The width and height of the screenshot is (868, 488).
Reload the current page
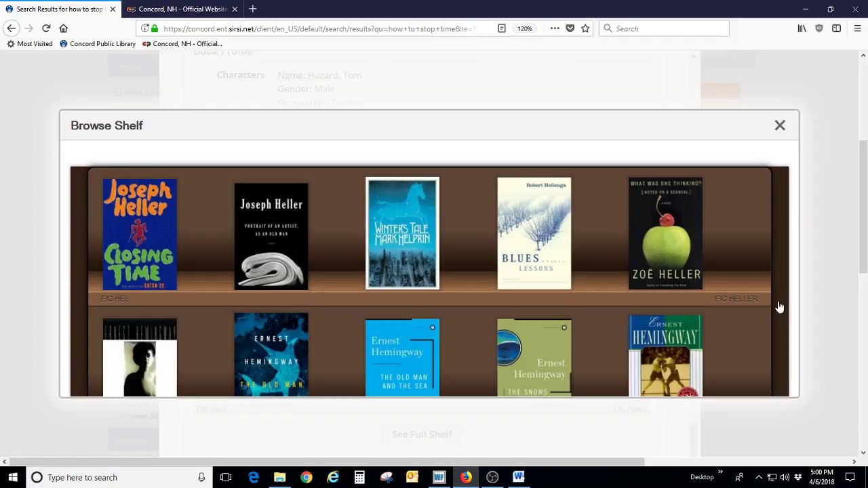[x=46, y=28]
